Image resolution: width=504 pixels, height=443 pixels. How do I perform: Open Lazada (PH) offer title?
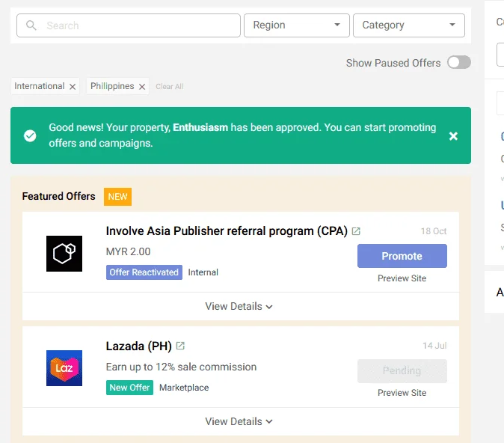pyautogui.click(x=139, y=346)
